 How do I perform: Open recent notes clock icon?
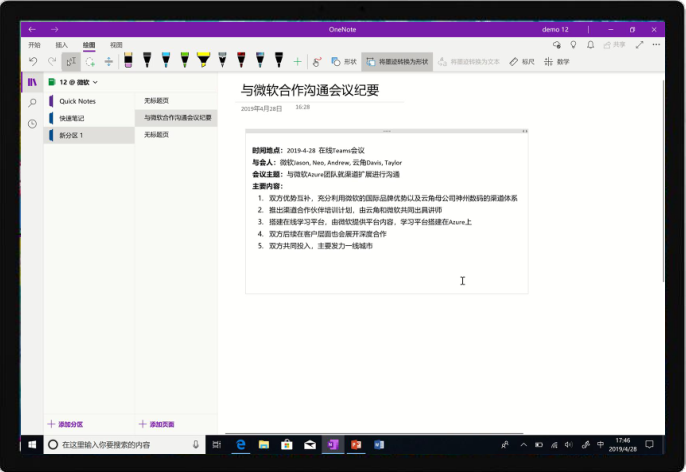(32, 124)
